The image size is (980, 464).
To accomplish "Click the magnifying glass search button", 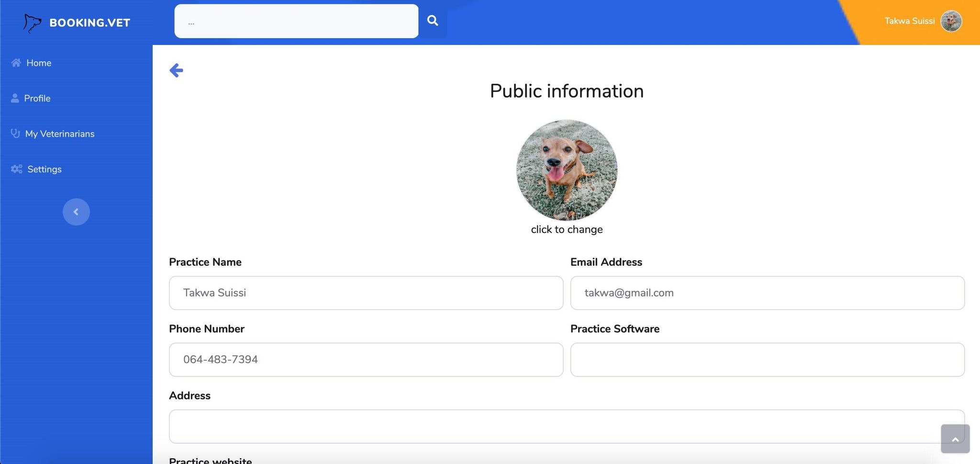I will pyautogui.click(x=433, y=21).
